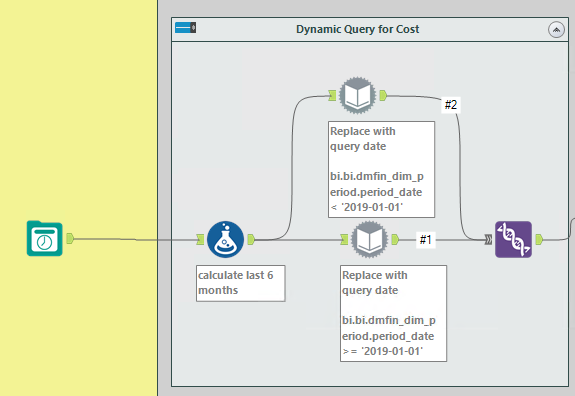The width and height of the screenshot is (575, 396).
Task: Select the lower Dynamic Input book tool
Action: [369, 239]
